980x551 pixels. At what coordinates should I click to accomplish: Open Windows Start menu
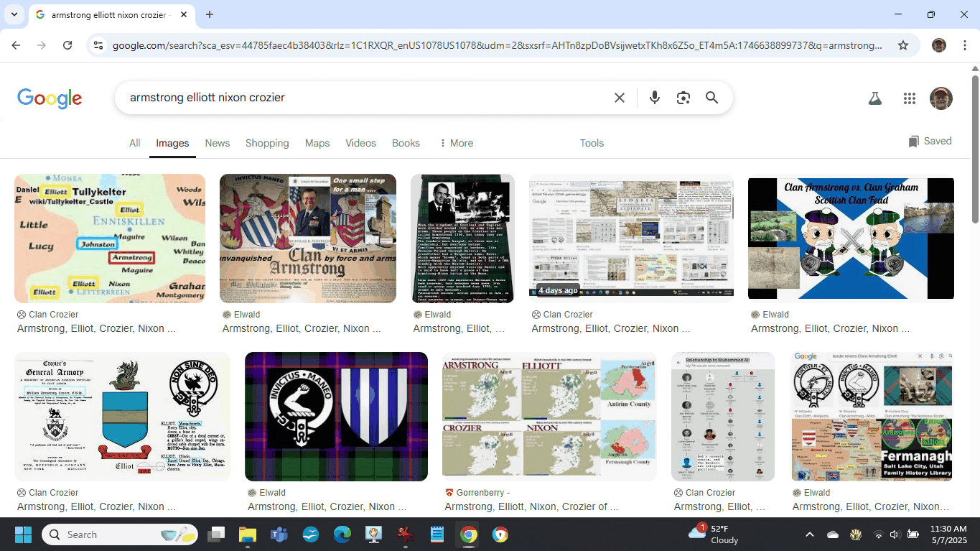[x=23, y=534]
